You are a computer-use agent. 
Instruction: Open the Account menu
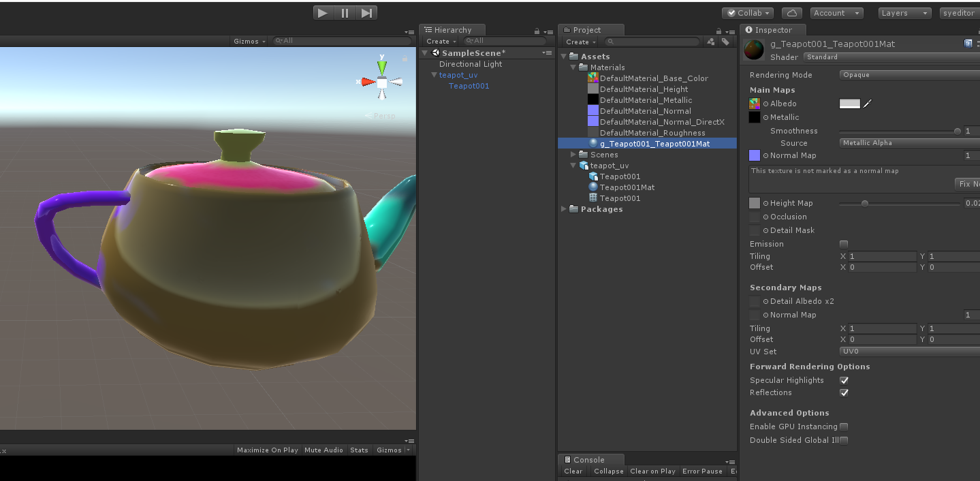836,12
